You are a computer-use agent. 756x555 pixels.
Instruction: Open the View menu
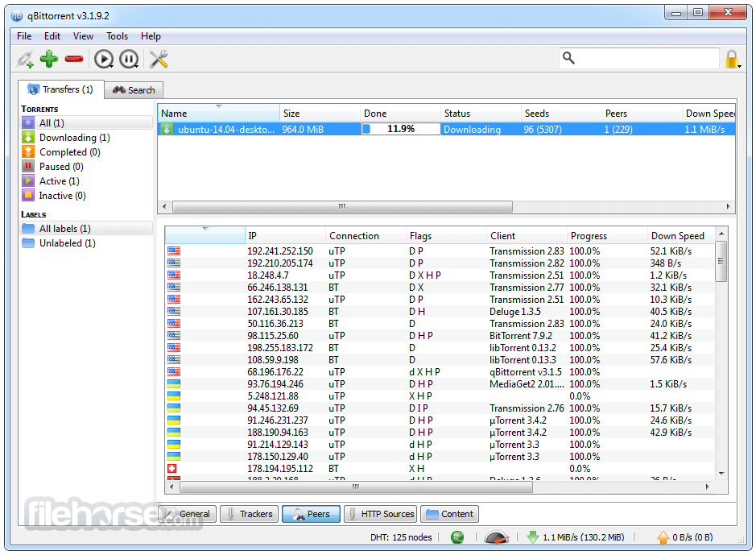pos(83,36)
